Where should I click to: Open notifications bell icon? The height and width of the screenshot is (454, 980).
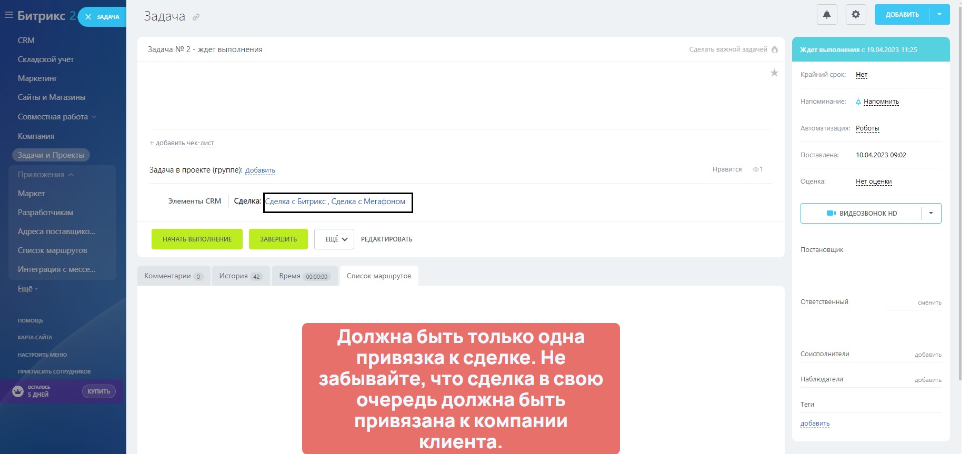[x=827, y=14]
